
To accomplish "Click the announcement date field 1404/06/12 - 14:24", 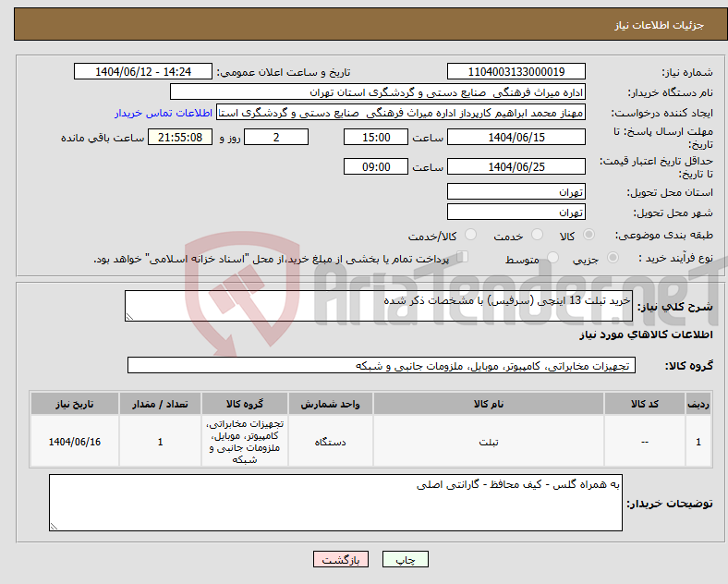I will point(143,71).
